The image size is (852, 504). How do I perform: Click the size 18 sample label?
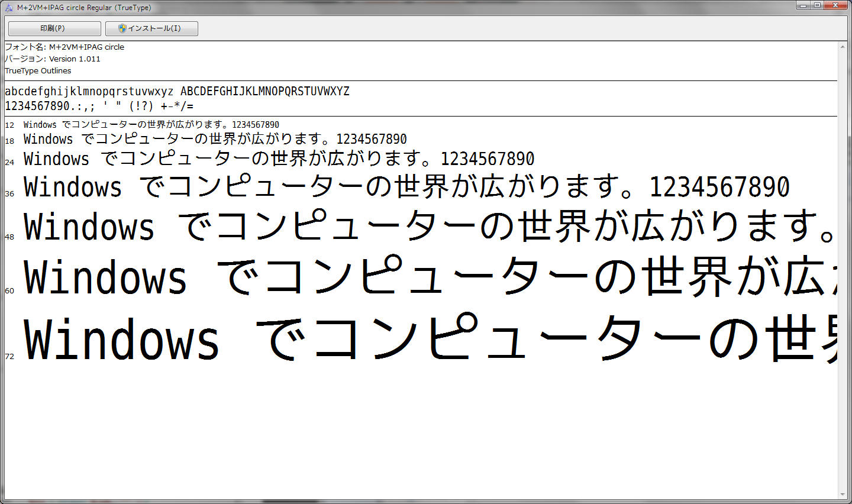click(9, 141)
